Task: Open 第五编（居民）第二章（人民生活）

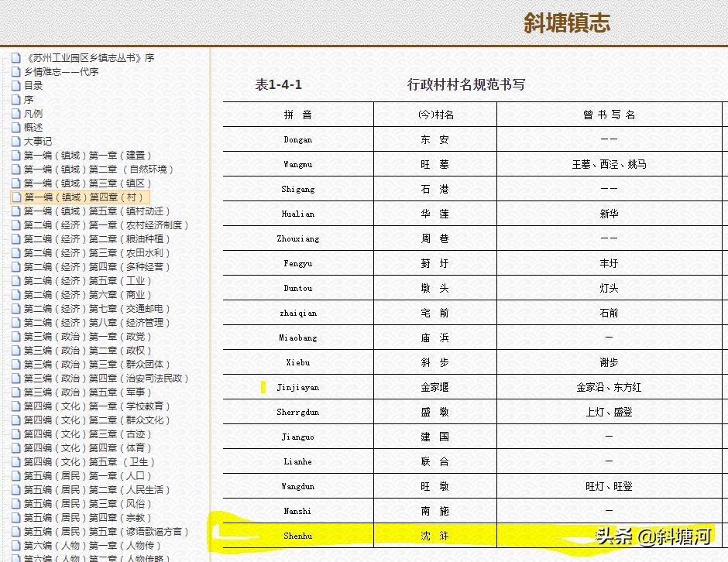Action: coord(97,489)
